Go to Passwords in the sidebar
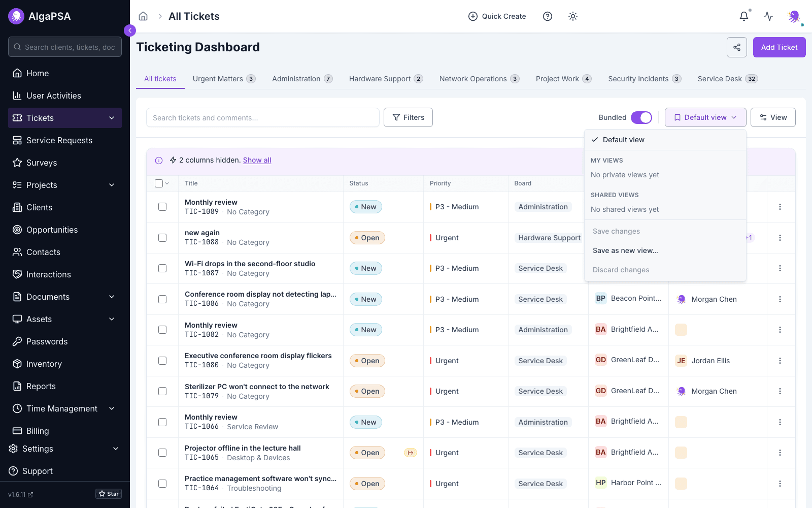The width and height of the screenshot is (812, 508). click(65, 341)
